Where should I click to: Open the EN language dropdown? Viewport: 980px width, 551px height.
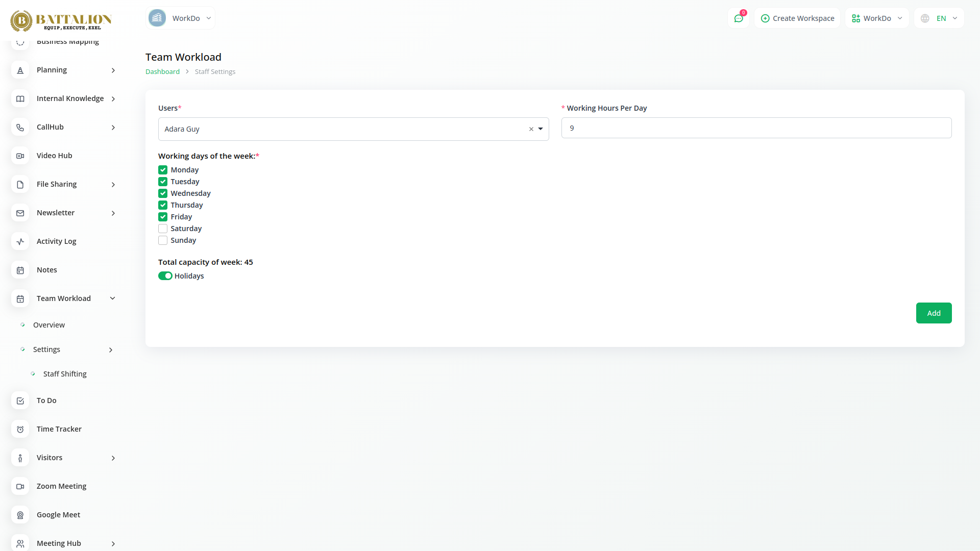click(939, 18)
